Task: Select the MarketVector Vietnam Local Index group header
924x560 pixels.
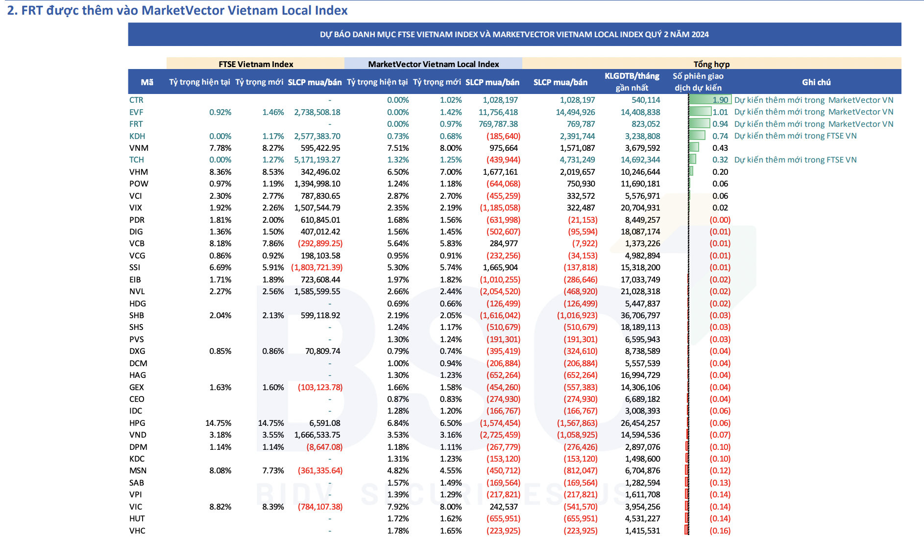Action: click(x=433, y=64)
